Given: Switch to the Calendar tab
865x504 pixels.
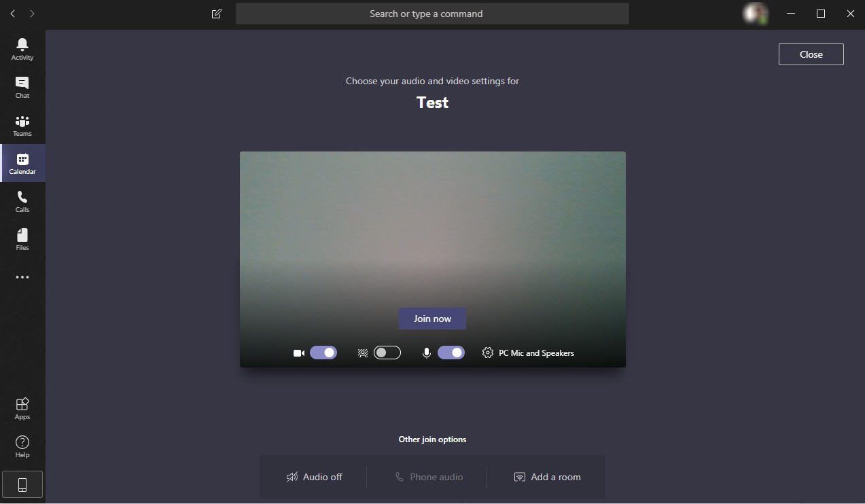Looking at the screenshot, I should [x=22, y=162].
